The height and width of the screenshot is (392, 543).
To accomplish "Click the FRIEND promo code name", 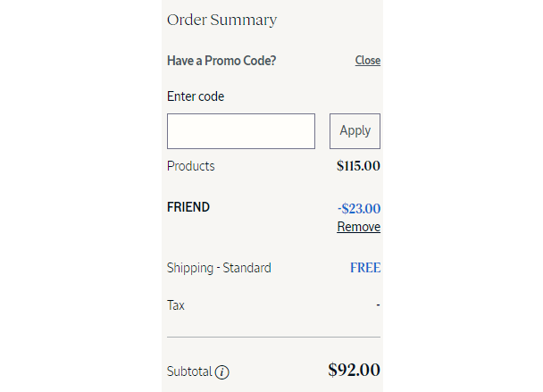I will (x=188, y=207).
